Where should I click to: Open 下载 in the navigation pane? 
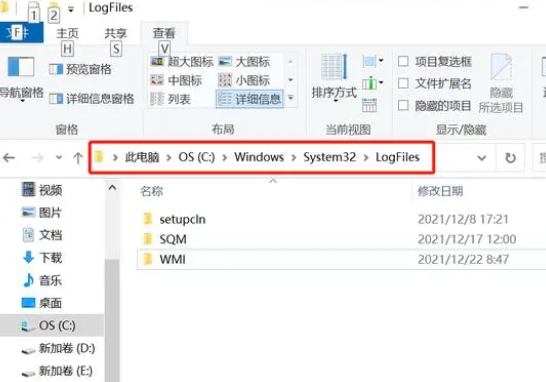click(42, 258)
